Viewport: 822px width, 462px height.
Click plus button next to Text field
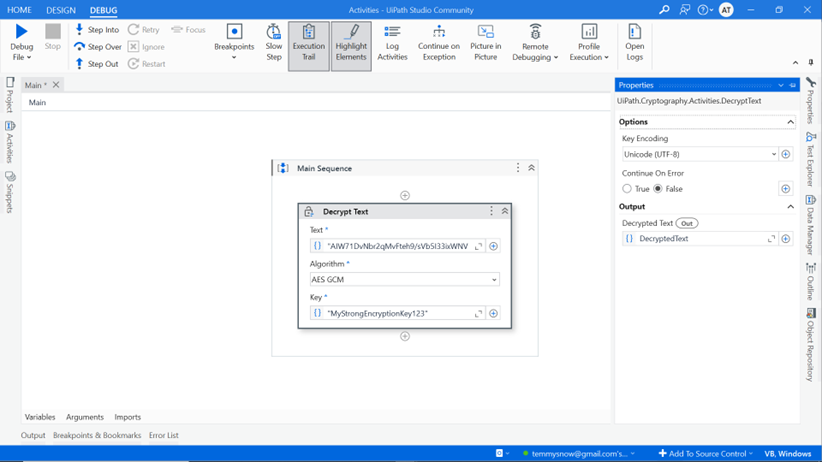[493, 246]
